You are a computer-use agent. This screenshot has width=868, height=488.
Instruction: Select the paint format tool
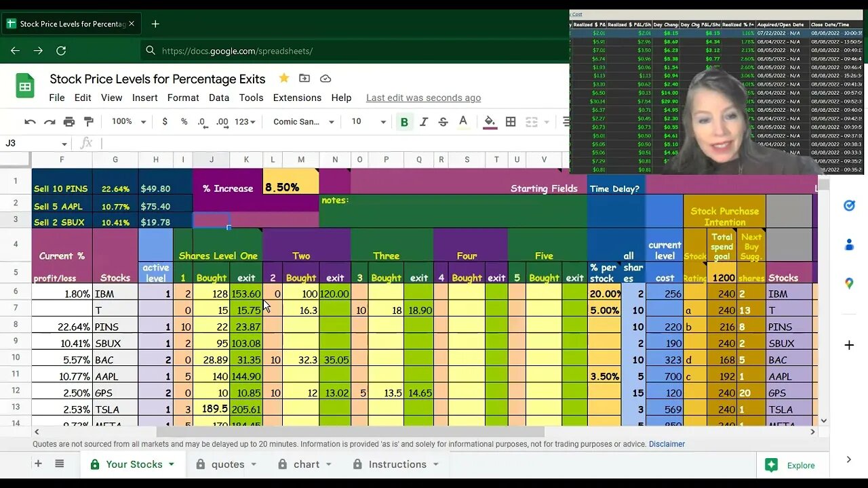pyautogui.click(x=89, y=122)
